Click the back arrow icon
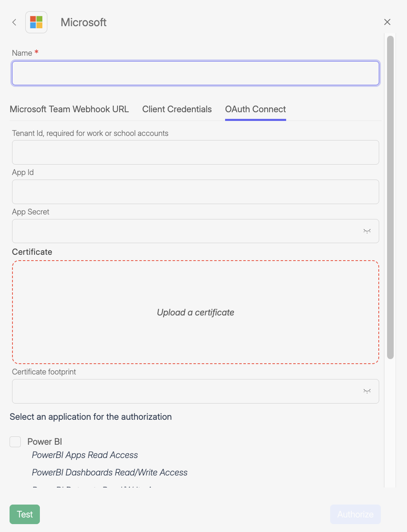 14,22
